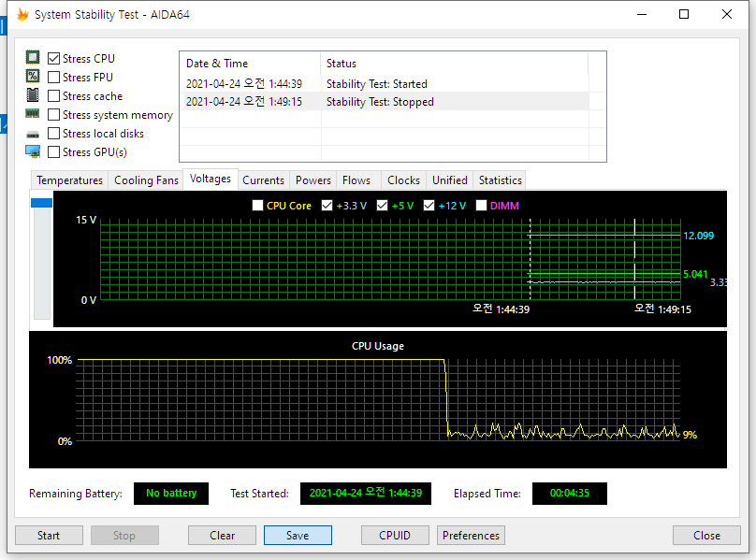Click the percent icon beside Stress FPU
This screenshot has height=560, width=756.
33,76
